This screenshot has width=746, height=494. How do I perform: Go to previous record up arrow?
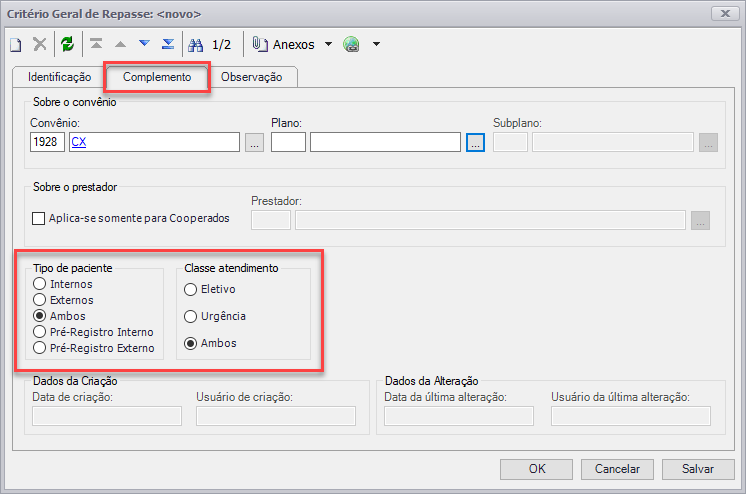click(x=120, y=44)
